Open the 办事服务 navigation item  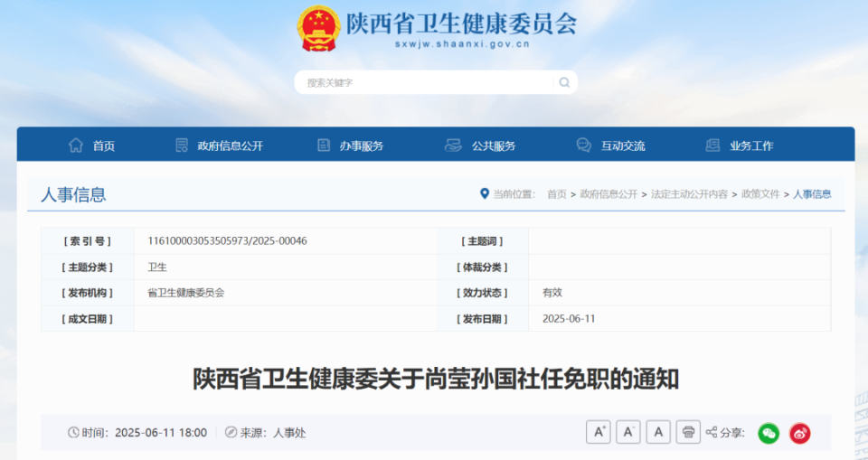click(x=362, y=146)
